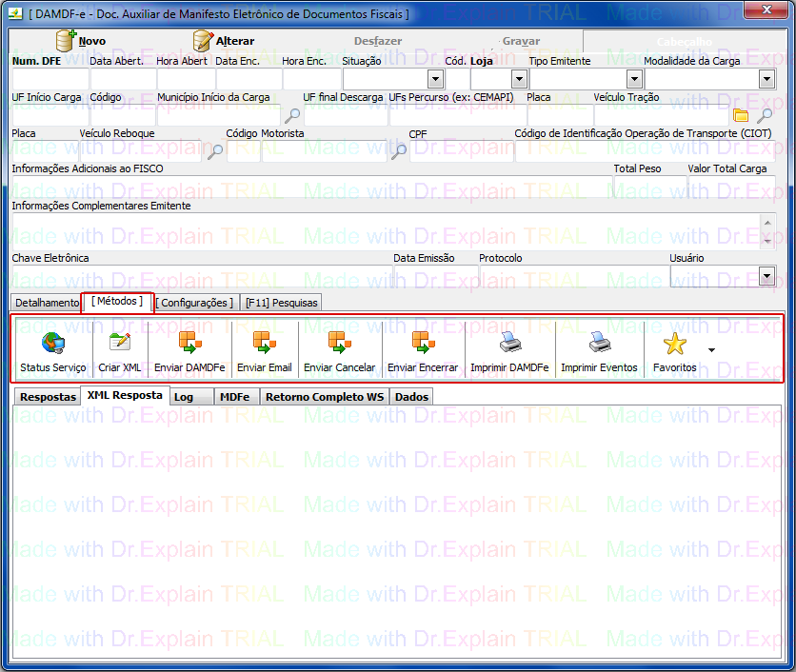The width and height of the screenshot is (796, 672).
Task: Click the Gravar button
Action: [x=521, y=41]
